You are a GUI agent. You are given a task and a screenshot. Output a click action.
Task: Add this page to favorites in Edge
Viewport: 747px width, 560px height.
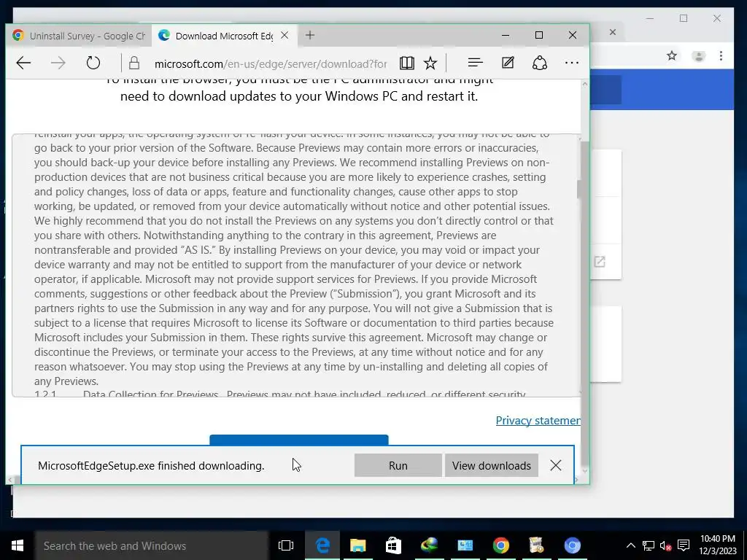click(430, 63)
